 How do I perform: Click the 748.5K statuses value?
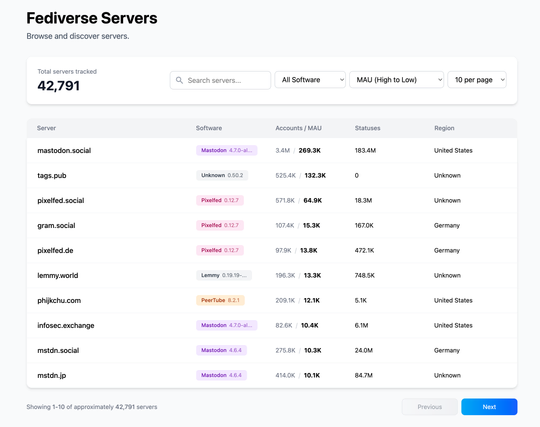click(x=365, y=275)
